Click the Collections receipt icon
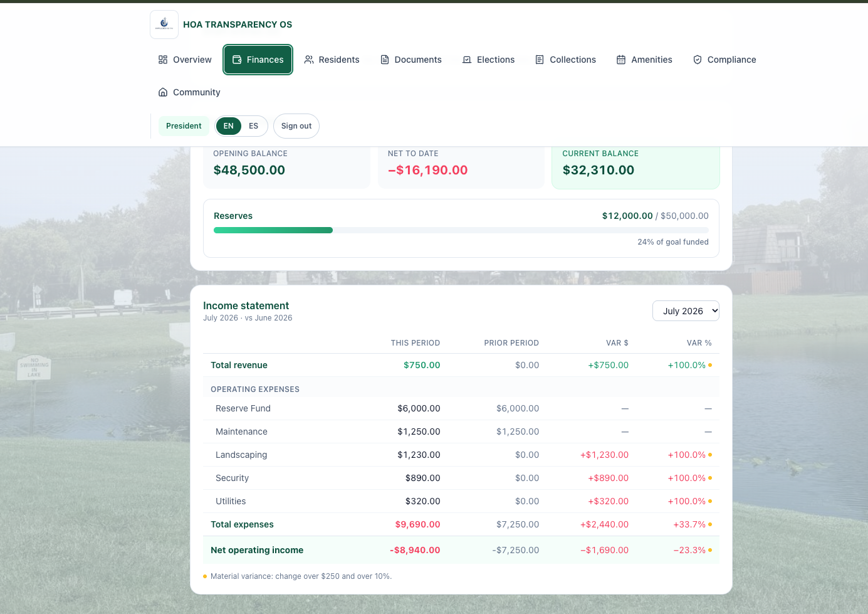 click(x=540, y=60)
